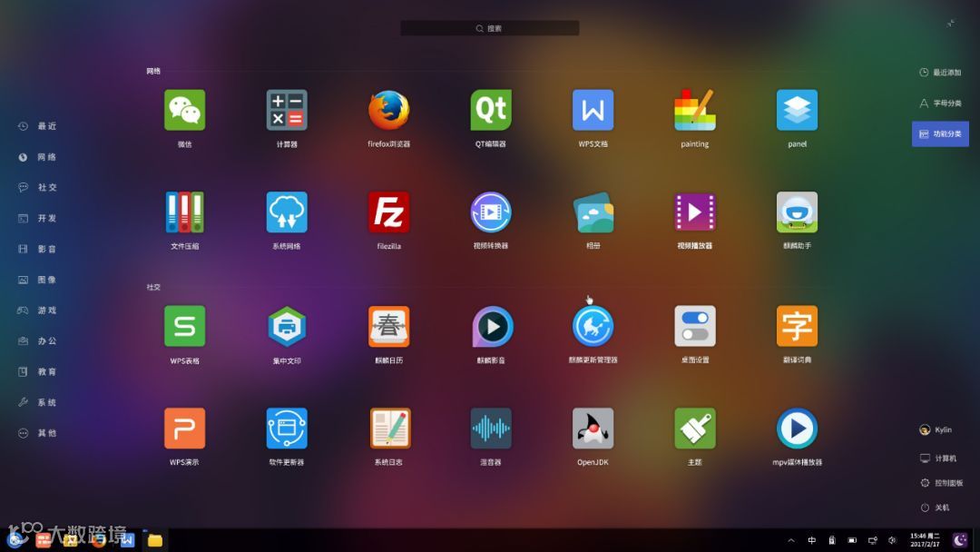Open 计算机 from the right panel
The width and height of the screenshot is (980, 552).
point(938,458)
